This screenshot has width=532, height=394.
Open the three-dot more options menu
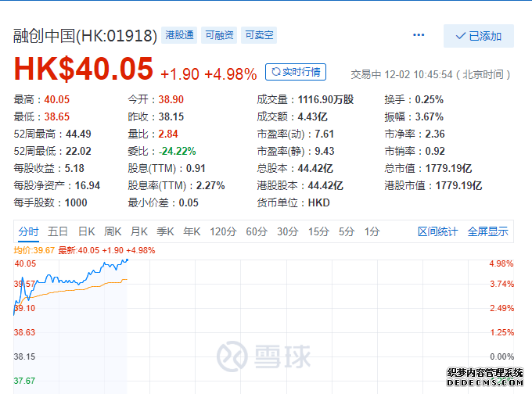click(419, 35)
